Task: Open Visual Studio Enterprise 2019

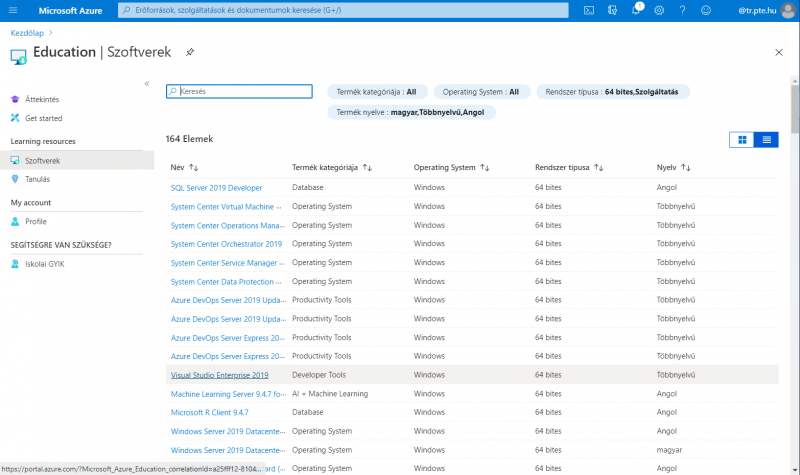Action: (x=219, y=375)
